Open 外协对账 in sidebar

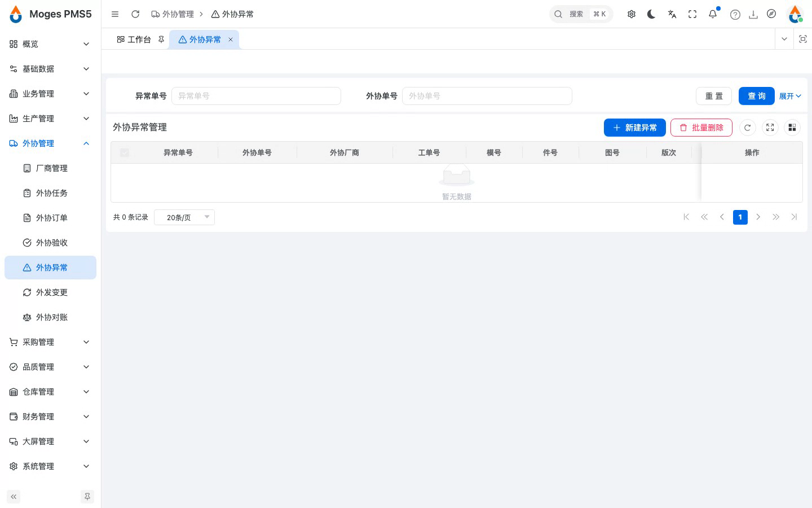(x=50, y=317)
